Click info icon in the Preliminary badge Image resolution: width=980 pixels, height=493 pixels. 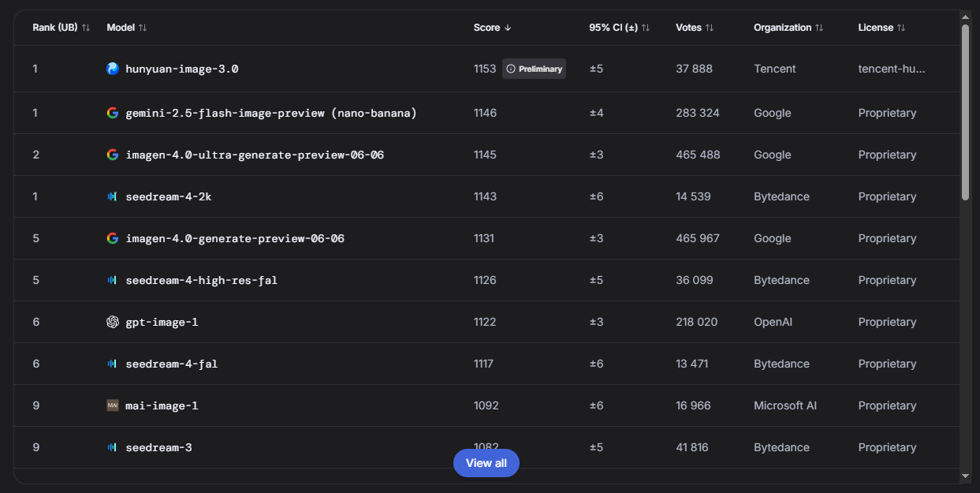click(511, 69)
